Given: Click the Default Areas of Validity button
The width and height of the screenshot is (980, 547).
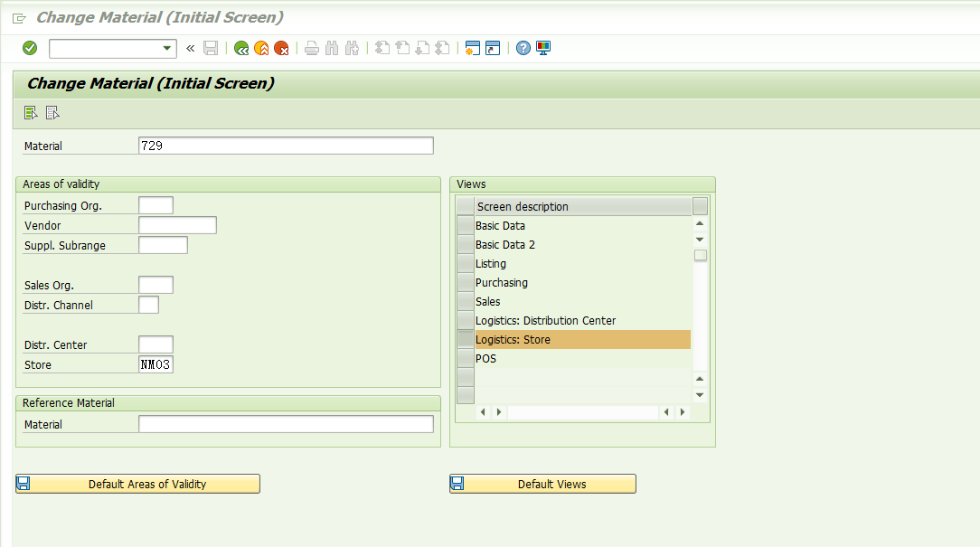Looking at the screenshot, I should click(137, 484).
